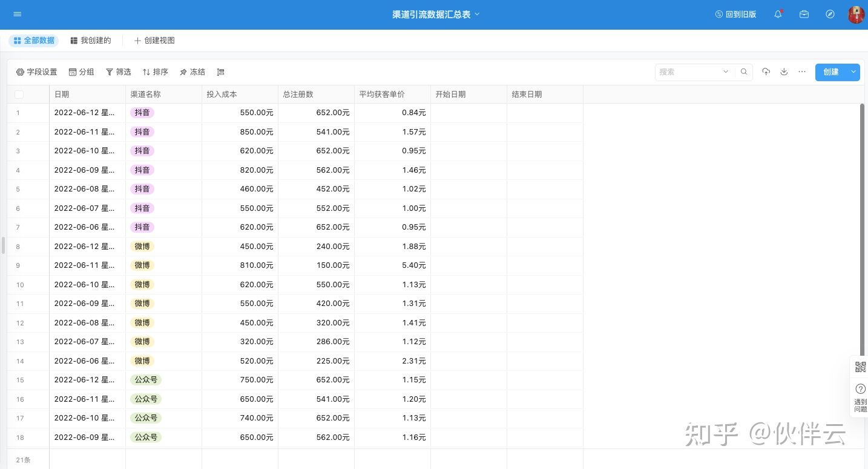
Task: Click the left sidebar collapse handle
Action: (3, 245)
